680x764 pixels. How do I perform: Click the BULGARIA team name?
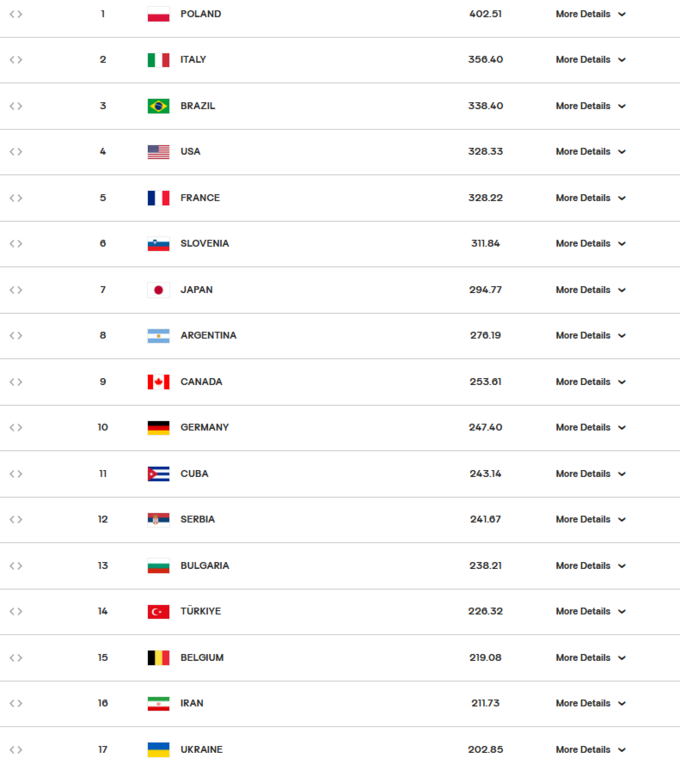pos(205,566)
